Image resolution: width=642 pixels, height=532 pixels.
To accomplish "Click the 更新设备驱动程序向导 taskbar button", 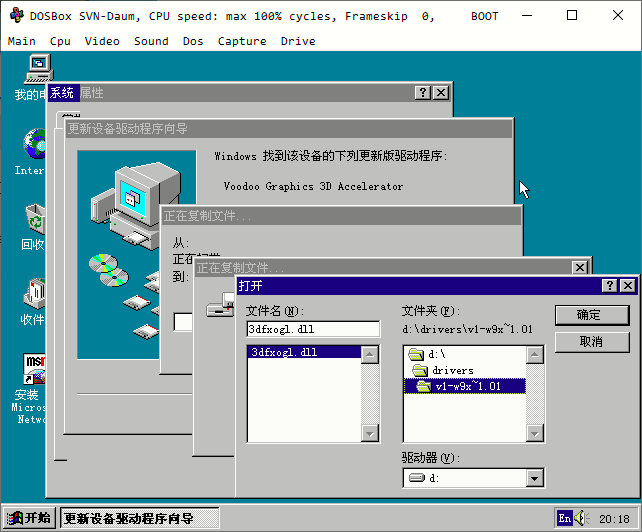I will click(x=140, y=518).
